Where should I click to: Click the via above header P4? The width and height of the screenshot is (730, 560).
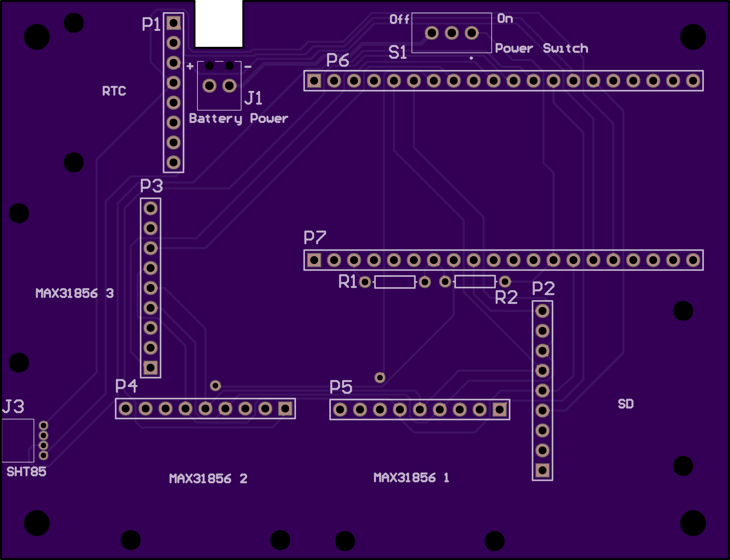click(x=216, y=386)
